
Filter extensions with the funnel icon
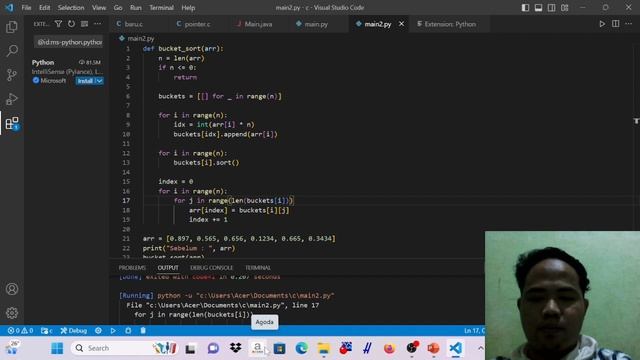pyautogui.click(x=58, y=24)
